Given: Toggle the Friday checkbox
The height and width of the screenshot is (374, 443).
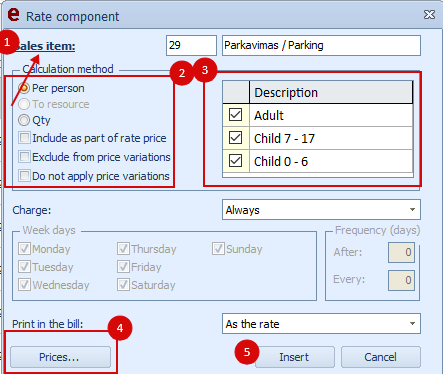Looking at the screenshot, I should coord(123,267).
